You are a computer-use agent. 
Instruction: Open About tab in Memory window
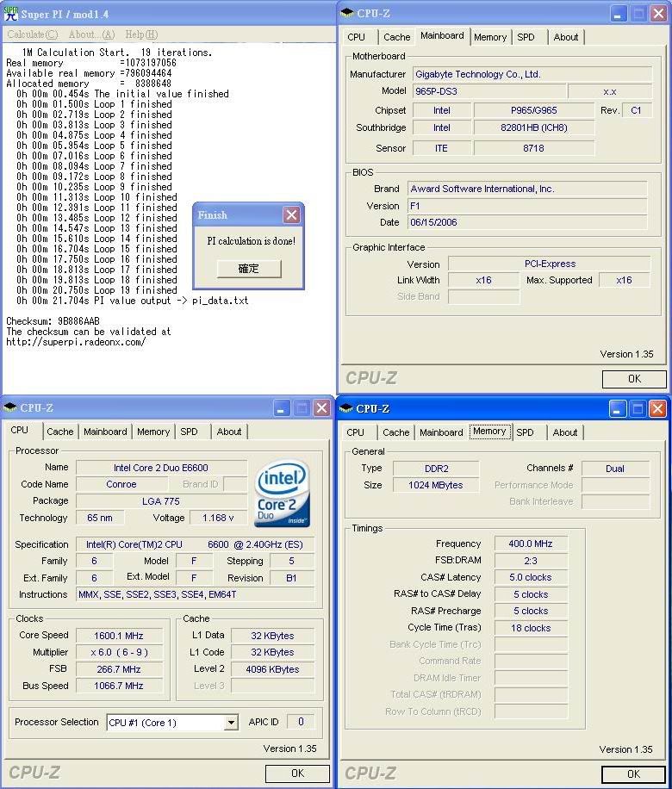565,432
